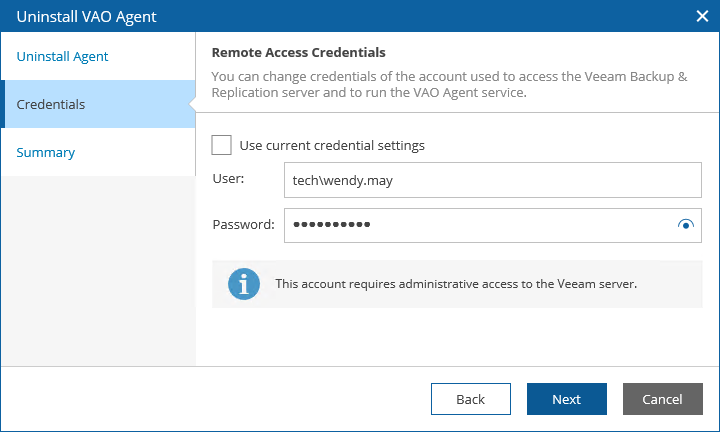Viewport: 720px width, 432px height.
Task: Go to the Summary step
Action: [x=46, y=152]
